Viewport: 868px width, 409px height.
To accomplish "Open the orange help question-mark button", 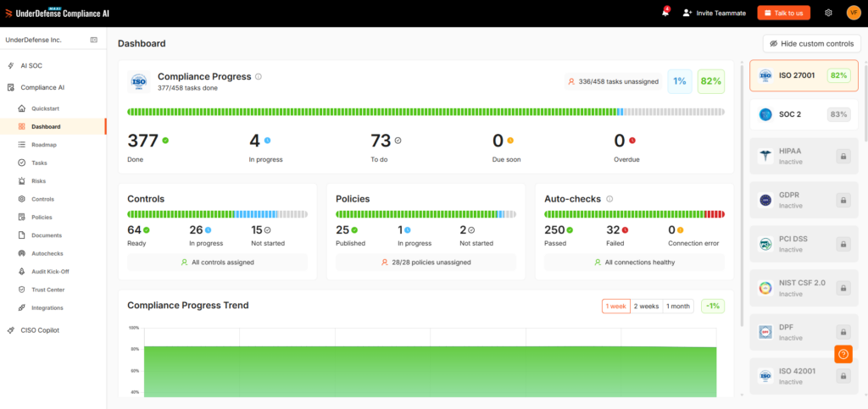I will coord(843,354).
